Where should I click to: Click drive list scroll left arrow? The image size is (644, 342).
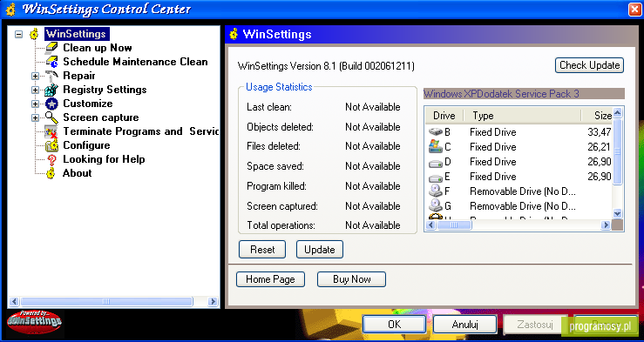point(430,225)
